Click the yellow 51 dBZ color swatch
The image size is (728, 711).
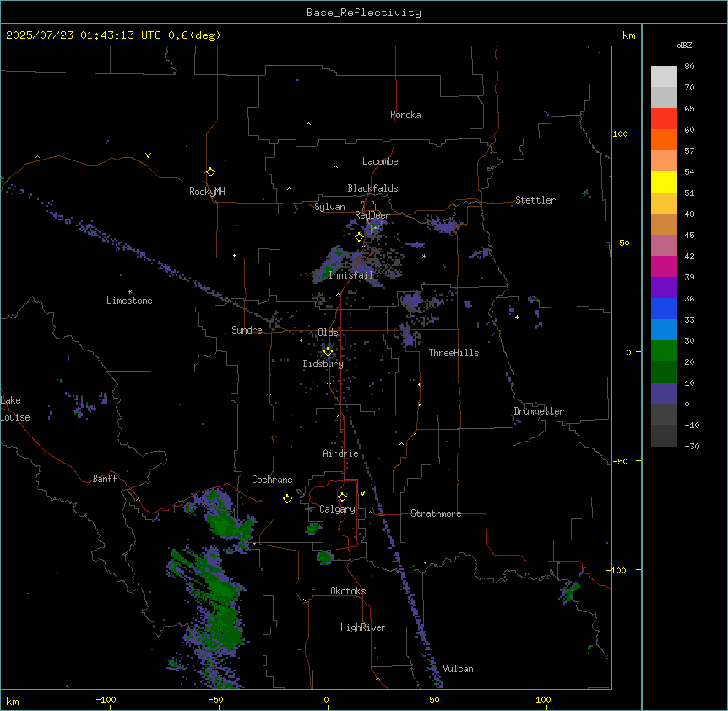(x=664, y=182)
